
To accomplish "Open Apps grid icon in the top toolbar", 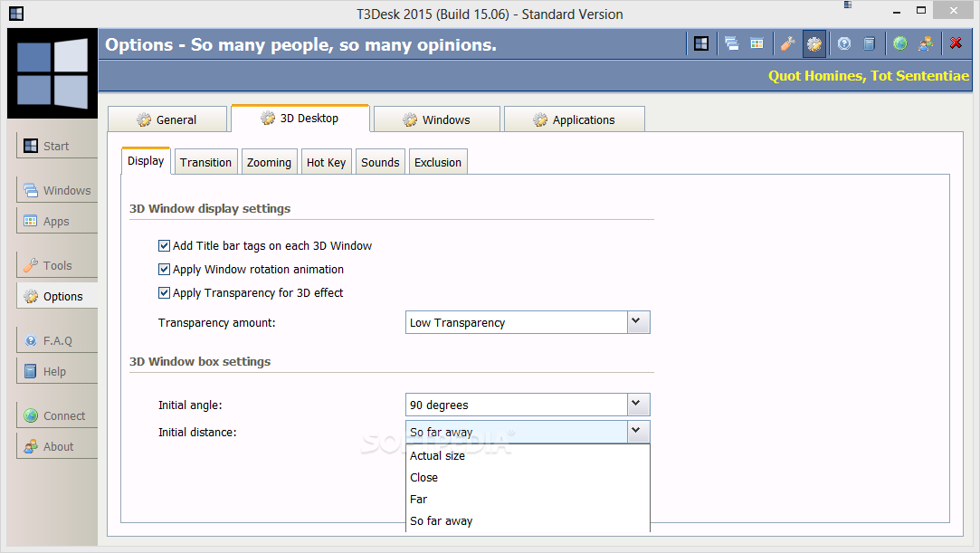I will 756,43.
